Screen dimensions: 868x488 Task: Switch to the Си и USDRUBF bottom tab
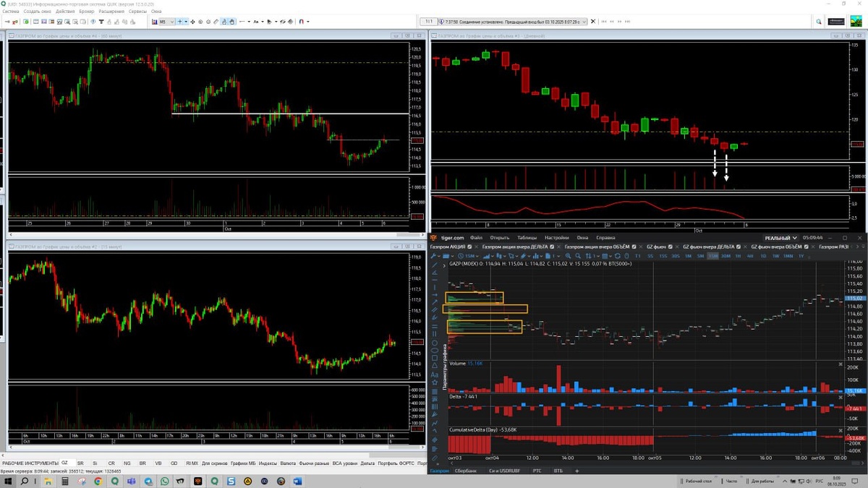click(505, 471)
